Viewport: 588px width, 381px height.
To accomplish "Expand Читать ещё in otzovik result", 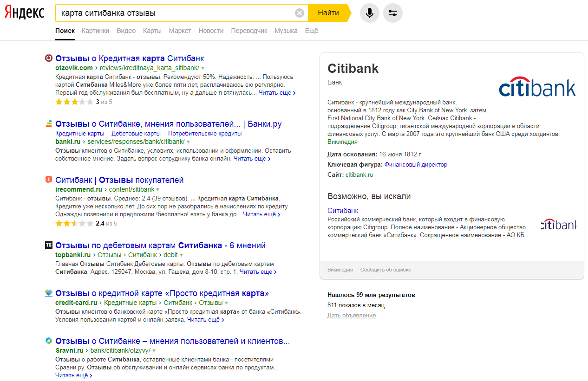I will tap(277, 93).
